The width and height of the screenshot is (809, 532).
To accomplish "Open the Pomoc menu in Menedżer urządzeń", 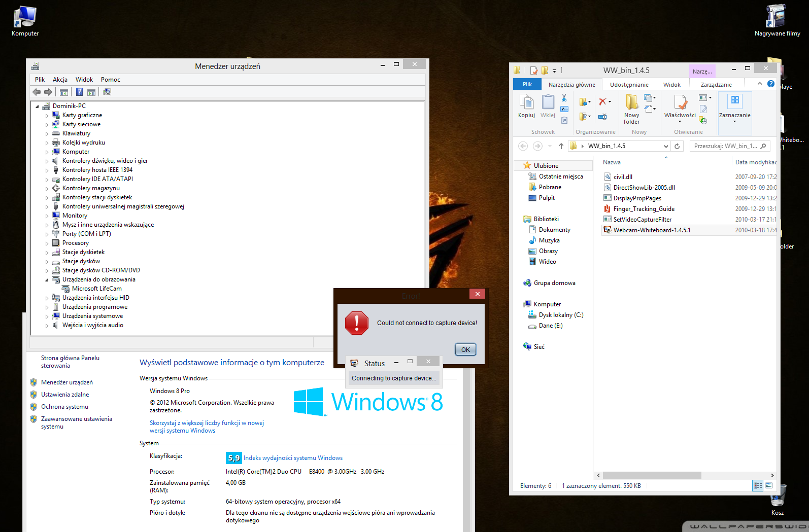I will [x=111, y=80].
